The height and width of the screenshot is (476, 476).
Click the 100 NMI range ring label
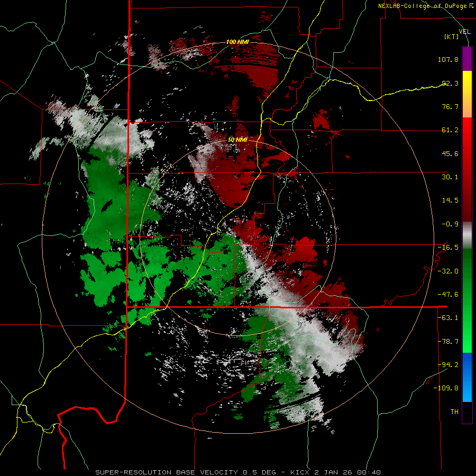pyautogui.click(x=237, y=42)
